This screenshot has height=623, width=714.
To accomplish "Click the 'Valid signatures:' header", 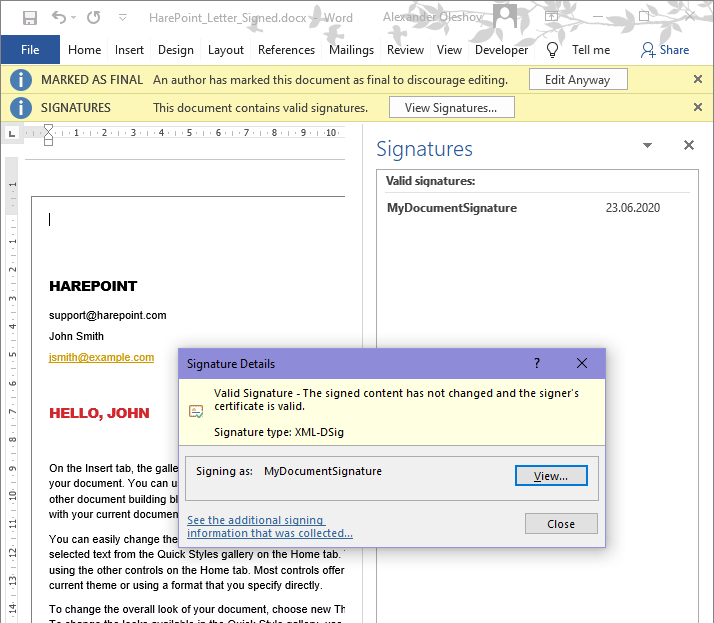I will 430,181.
